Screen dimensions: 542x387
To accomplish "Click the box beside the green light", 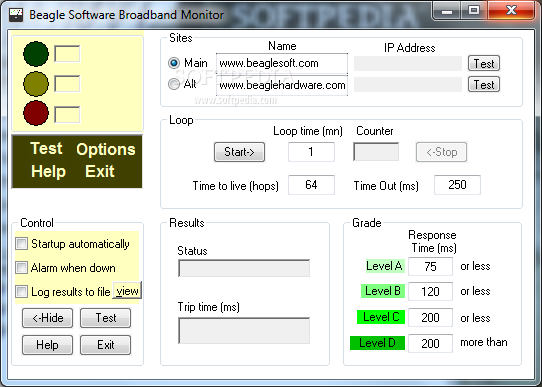I will pos(67,54).
